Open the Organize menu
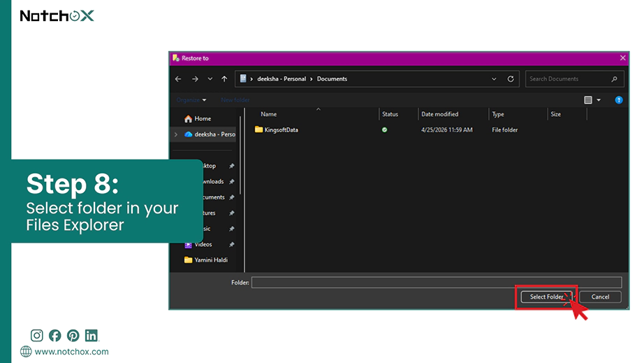The width and height of the screenshot is (644, 363). pyautogui.click(x=191, y=100)
